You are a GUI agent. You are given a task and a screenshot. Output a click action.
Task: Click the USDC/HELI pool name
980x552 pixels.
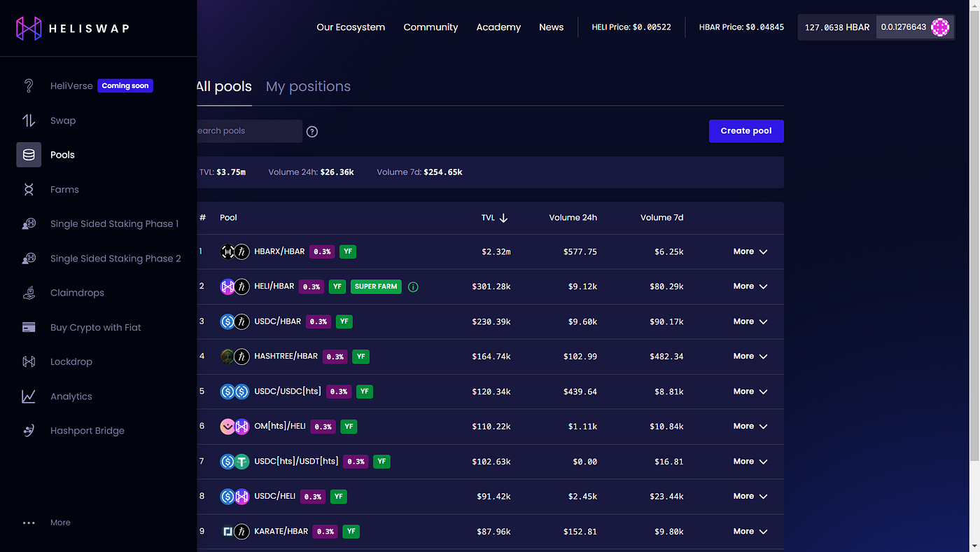tap(274, 496)
